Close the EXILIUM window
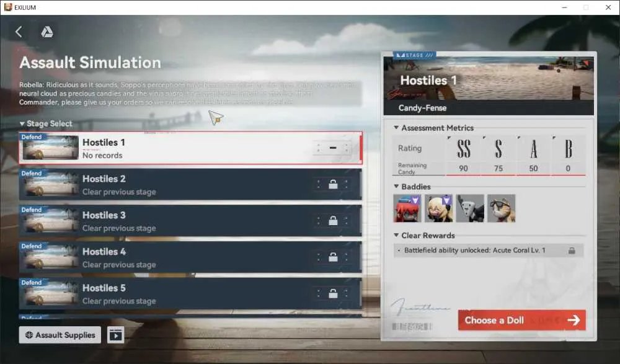This screenshot has width=620, height=364. click(608, 7)
